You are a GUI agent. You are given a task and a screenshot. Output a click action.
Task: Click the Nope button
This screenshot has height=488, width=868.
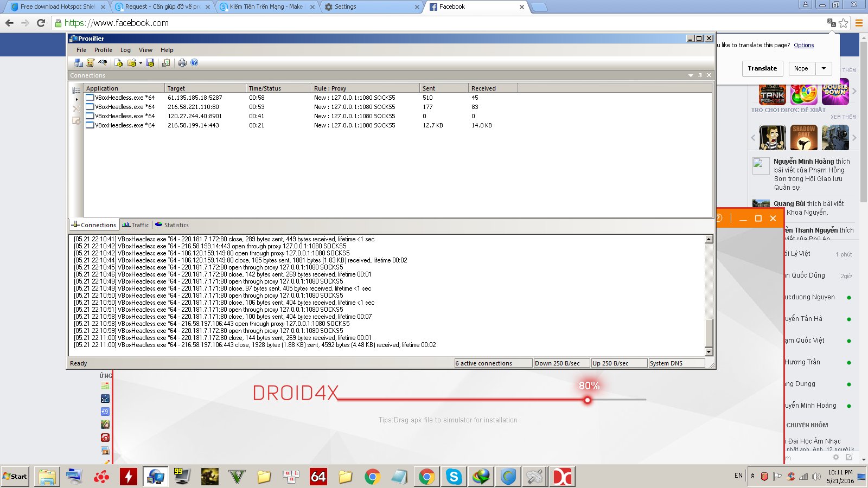click(x=801, y=68)
